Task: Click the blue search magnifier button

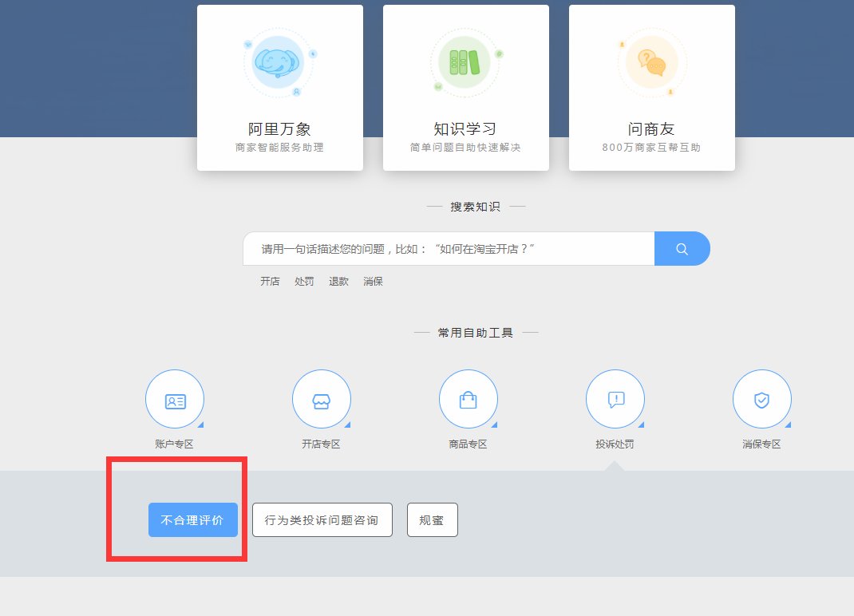Action: tap(682, 248)
